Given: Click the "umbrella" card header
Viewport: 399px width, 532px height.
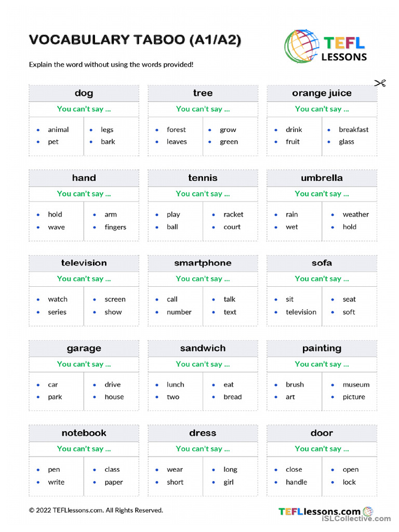Looking at the screenshot, I should (x=322, y=178).
